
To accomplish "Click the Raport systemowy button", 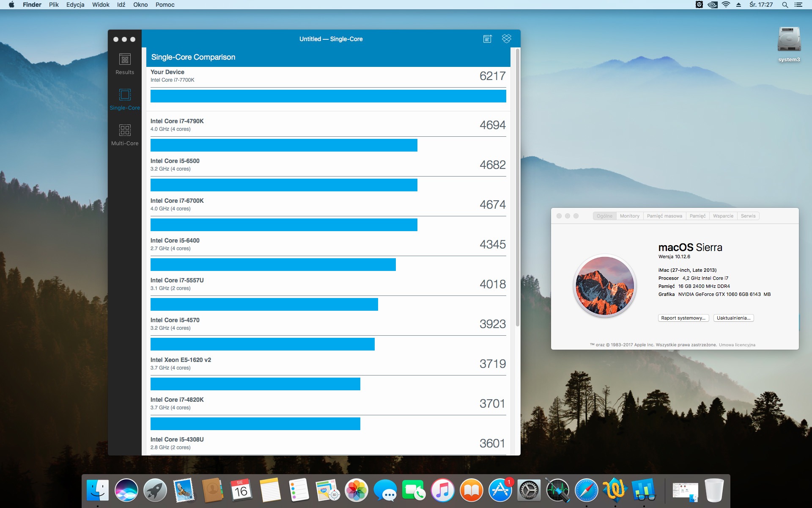I will [683, 318].
